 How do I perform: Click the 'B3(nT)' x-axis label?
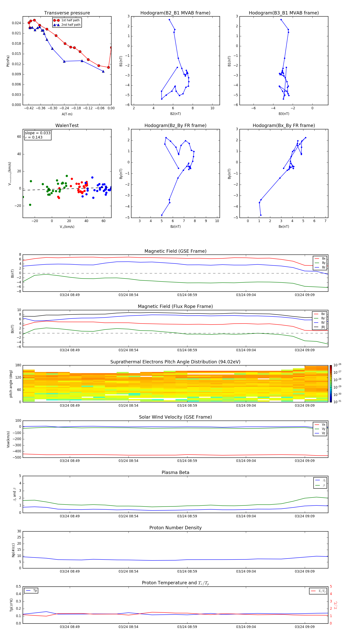(x=284, y=114)
